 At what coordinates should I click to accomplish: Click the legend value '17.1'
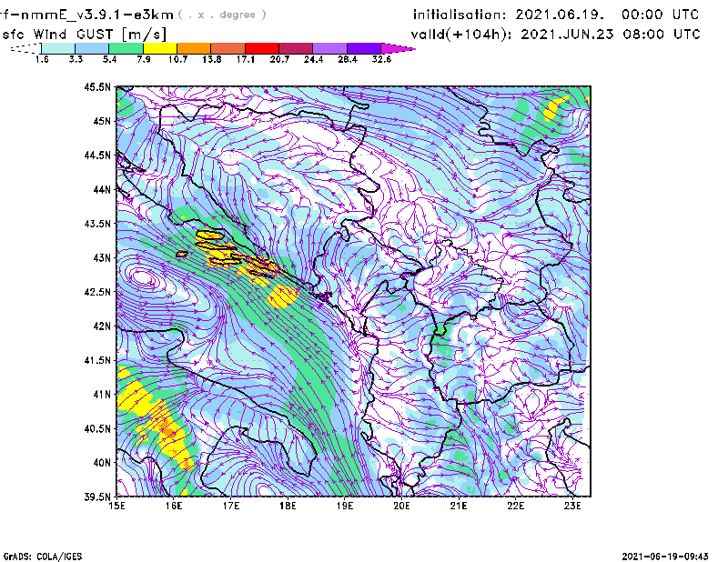pos(245,59)
